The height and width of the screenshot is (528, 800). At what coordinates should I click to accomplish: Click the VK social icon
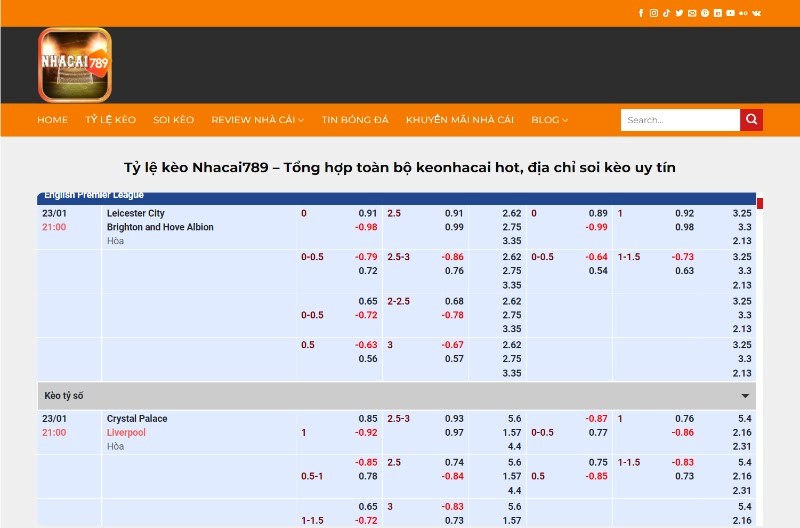(x=756, y=13)
